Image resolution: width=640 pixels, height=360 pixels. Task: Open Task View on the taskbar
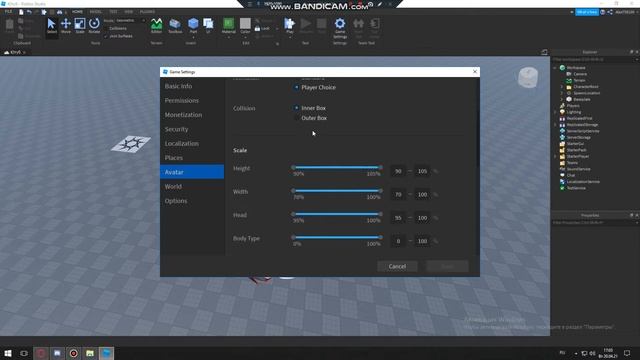click(24, 353)
